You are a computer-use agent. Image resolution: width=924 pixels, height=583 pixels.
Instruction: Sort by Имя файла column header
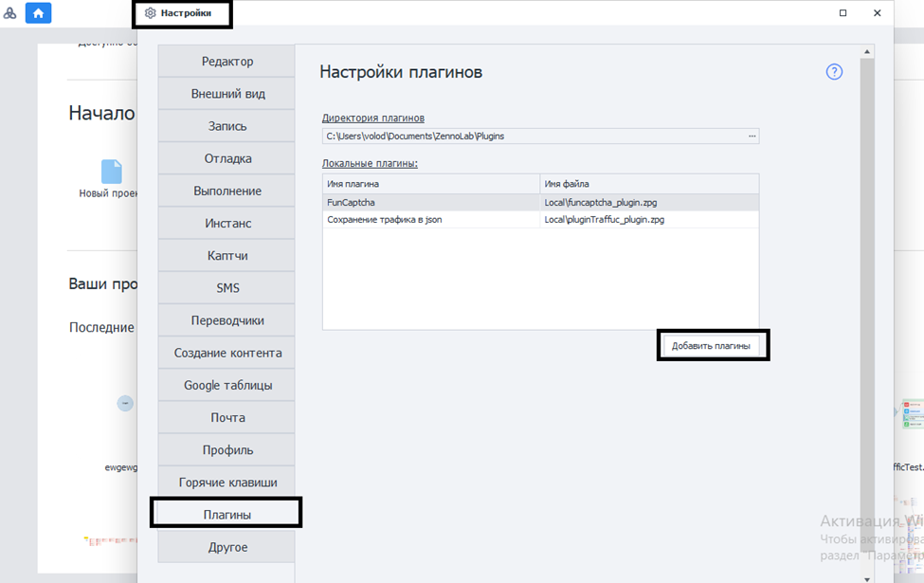[x=649, y=184]
